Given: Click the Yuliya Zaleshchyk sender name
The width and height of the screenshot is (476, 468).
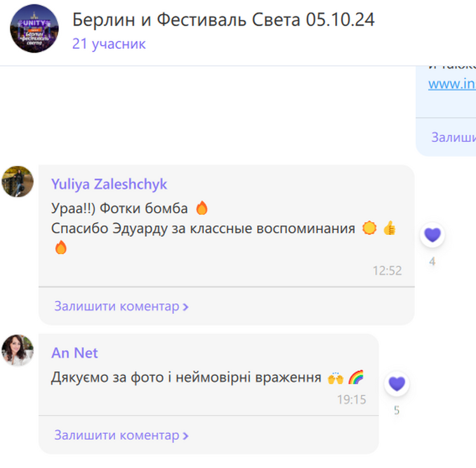Looking at the screenshot, I should (109, 184).
